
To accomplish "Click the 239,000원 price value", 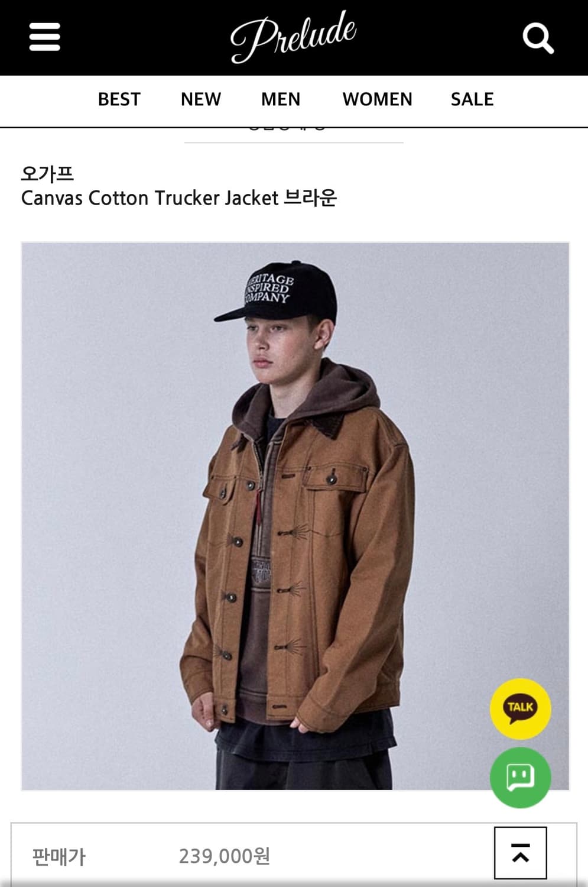I will [x=225, y=856].
